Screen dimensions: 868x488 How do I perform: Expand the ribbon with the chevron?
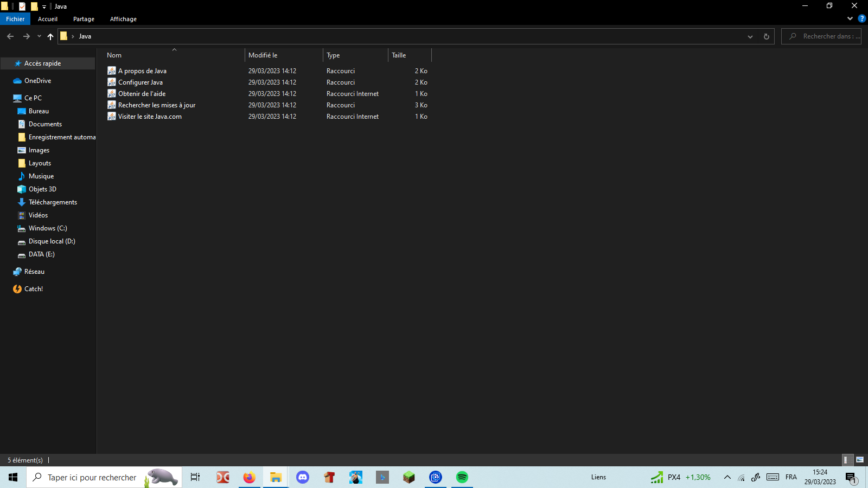pyautogui.click(x=850, y=18)
